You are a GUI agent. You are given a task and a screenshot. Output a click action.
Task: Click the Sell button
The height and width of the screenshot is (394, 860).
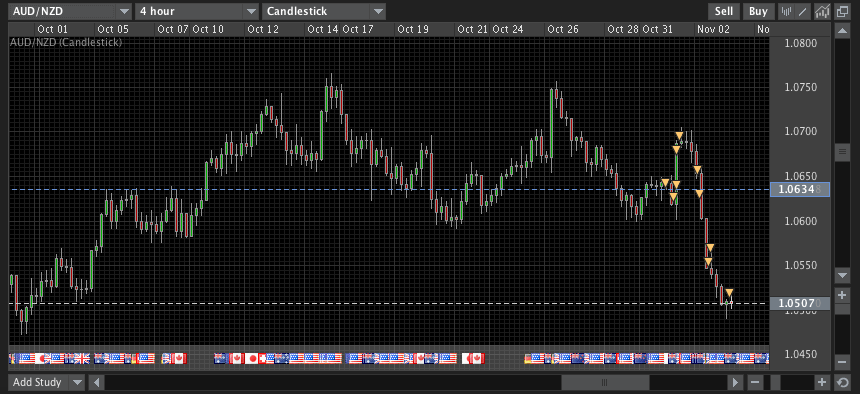click(x=724, y=11)
